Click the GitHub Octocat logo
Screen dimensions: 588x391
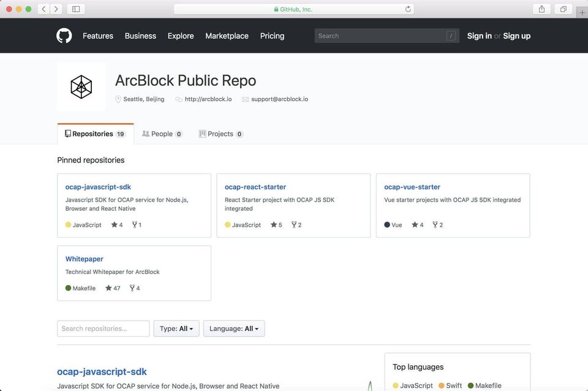(64, 36)
